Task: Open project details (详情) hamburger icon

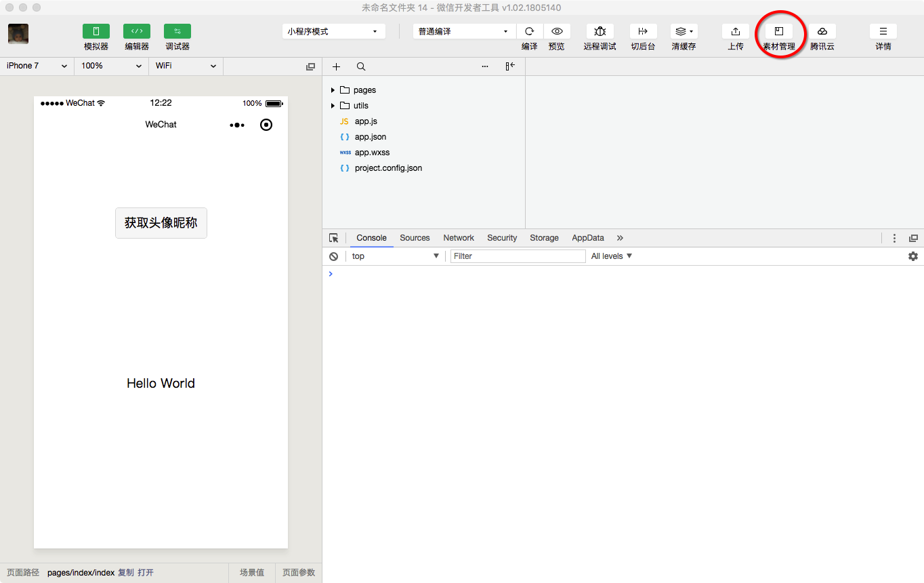Action: pyautogui.click(x=883, y=32)
